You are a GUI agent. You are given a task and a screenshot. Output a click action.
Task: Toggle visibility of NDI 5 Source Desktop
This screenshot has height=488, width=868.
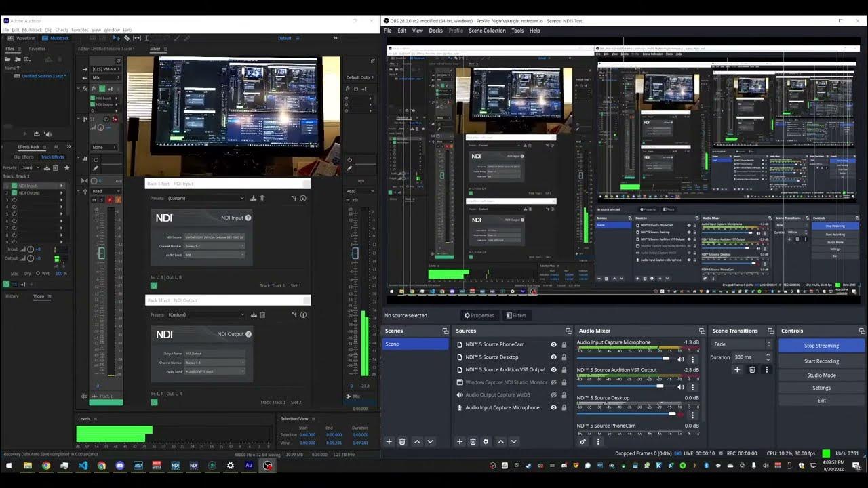553,357
